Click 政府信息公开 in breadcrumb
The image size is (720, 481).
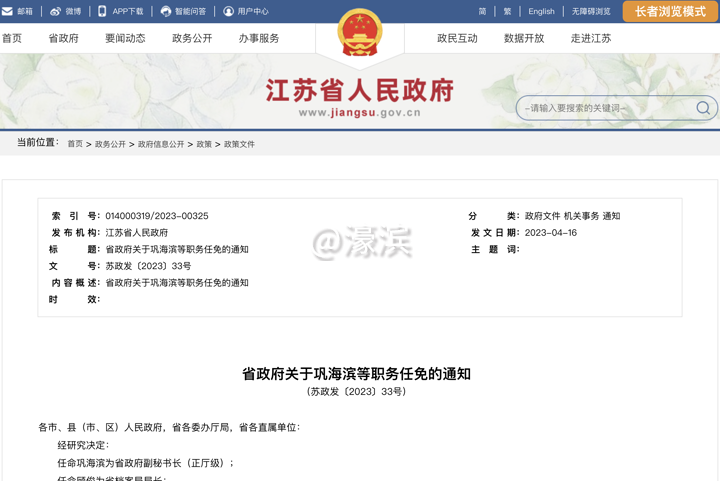tap(161, 144)
